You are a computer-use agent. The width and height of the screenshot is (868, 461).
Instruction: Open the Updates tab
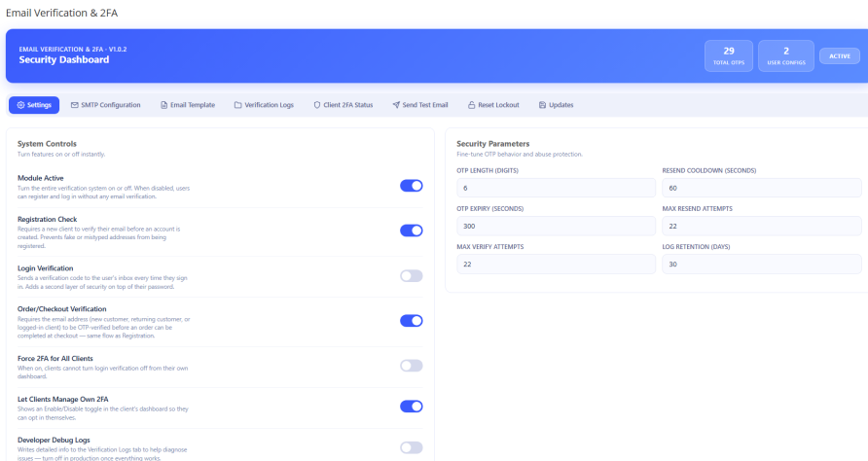pos(557,105)
